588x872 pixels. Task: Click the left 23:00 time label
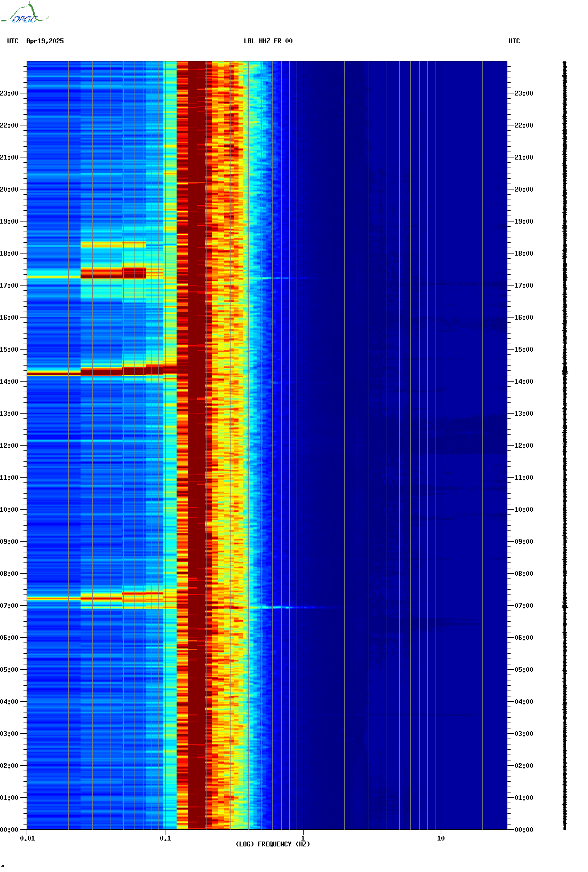[9, 93]
